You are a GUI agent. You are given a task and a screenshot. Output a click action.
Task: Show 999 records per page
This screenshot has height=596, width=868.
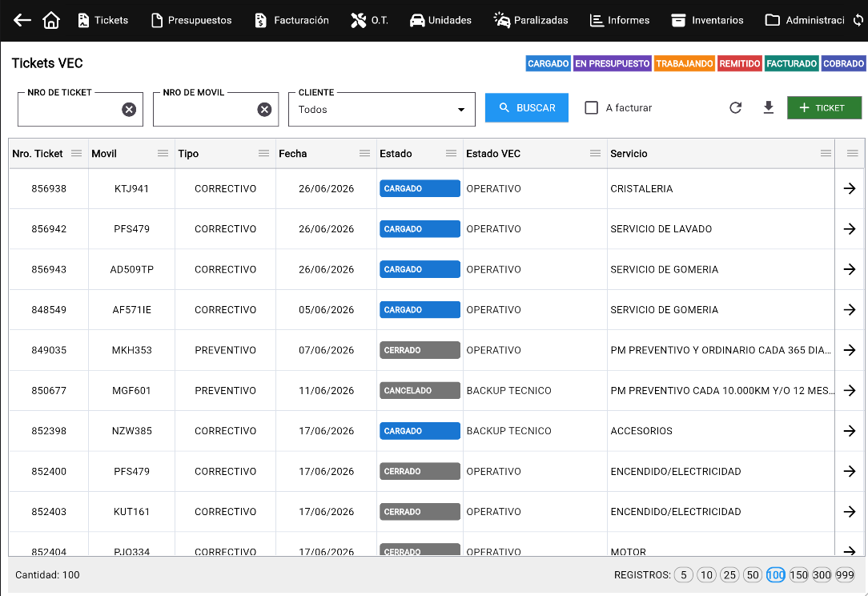pyautogui.click(x=845, y=575)
